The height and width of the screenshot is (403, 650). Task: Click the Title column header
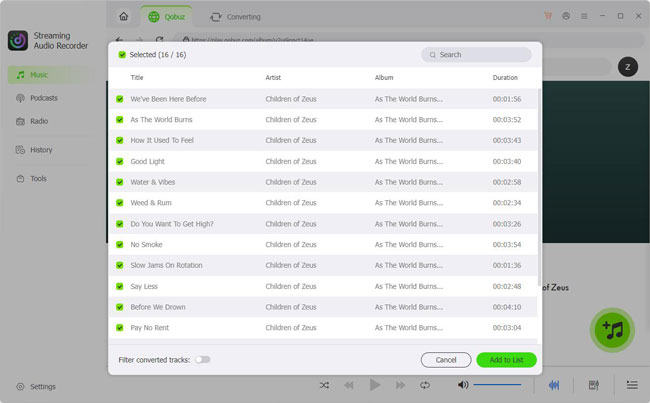137,78
